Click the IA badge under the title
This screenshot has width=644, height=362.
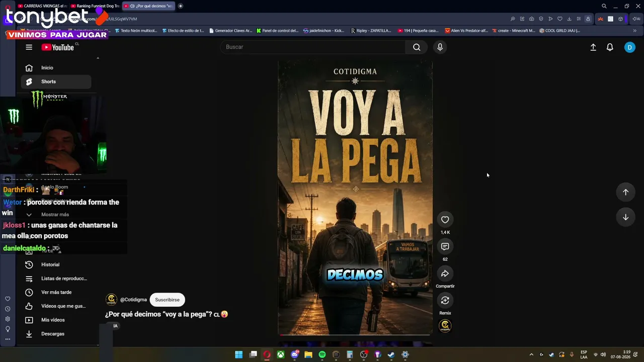pyautogui.click(x=115, y=326)
